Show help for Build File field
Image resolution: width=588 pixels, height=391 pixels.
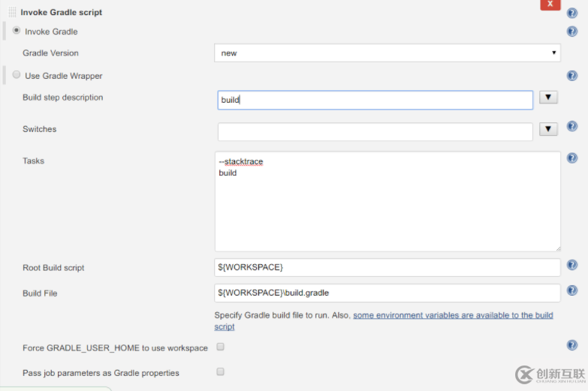(572, 290)
